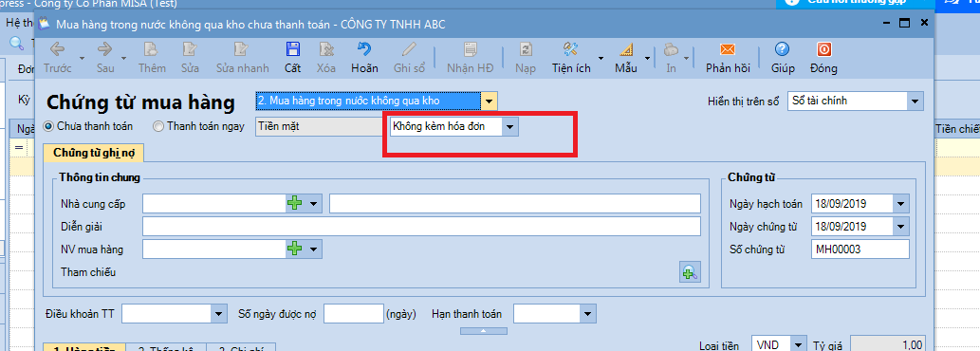The height and width of the screenshot is (351, 980).
Task: Click Số ngày được nợ field
Action: click(x=354, y=313)
